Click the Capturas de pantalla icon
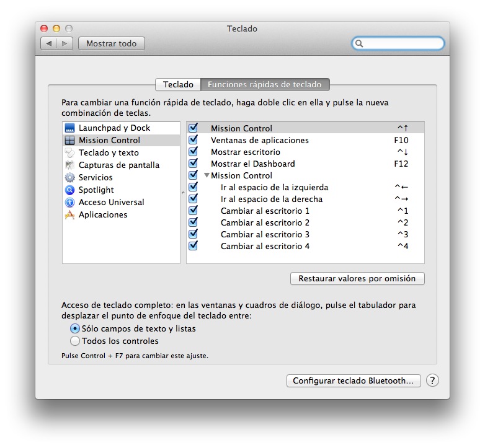Viewport: 485px width, 448px height. pos(69,165)
